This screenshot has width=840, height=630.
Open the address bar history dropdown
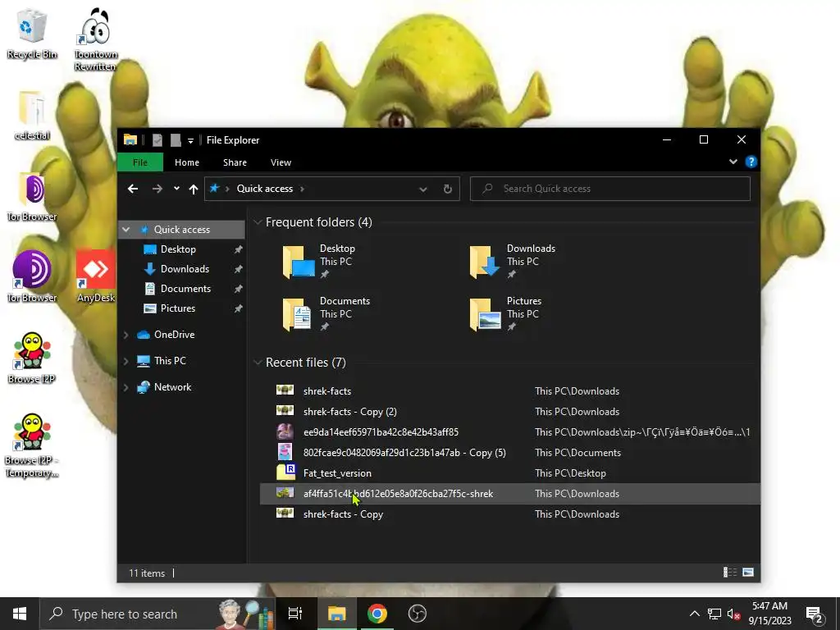pyautogui.click(x=423, y=189)
